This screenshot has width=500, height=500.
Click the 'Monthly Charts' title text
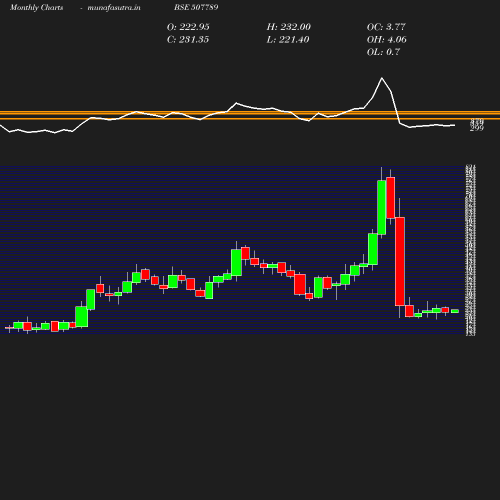pos(37,7)
